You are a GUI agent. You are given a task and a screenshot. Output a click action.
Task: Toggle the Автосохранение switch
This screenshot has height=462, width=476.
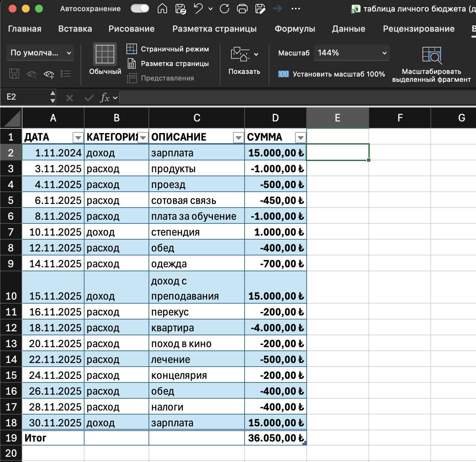pyautogui.click(x=140, y=9)
